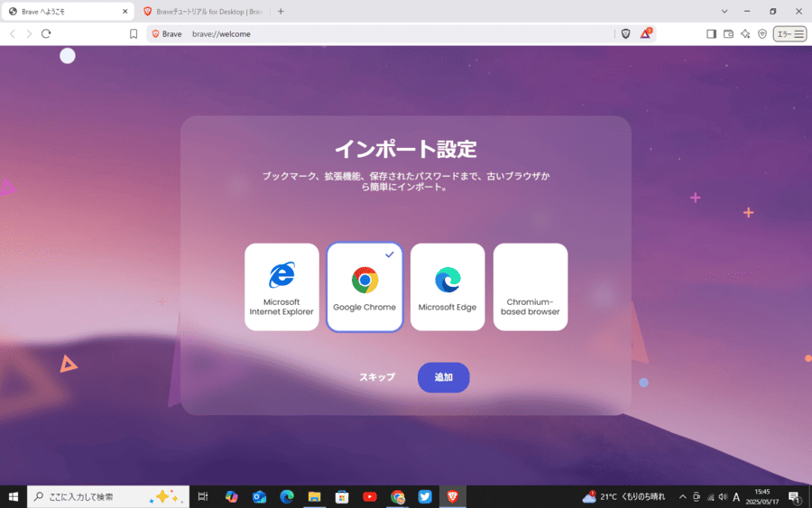Click the ここに入力して検索 taskbar search box
812x508 pixels.
coord(108,496)
